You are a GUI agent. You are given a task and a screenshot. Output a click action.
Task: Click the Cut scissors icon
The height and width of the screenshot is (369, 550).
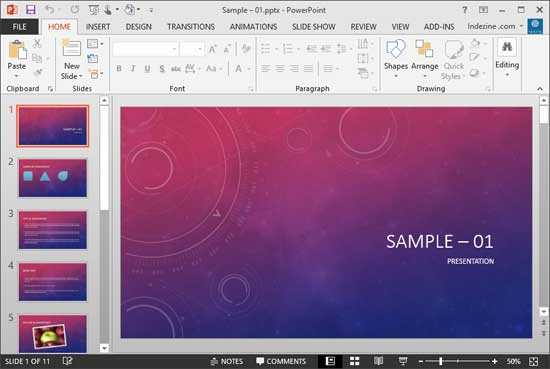[x=37, y=44]
